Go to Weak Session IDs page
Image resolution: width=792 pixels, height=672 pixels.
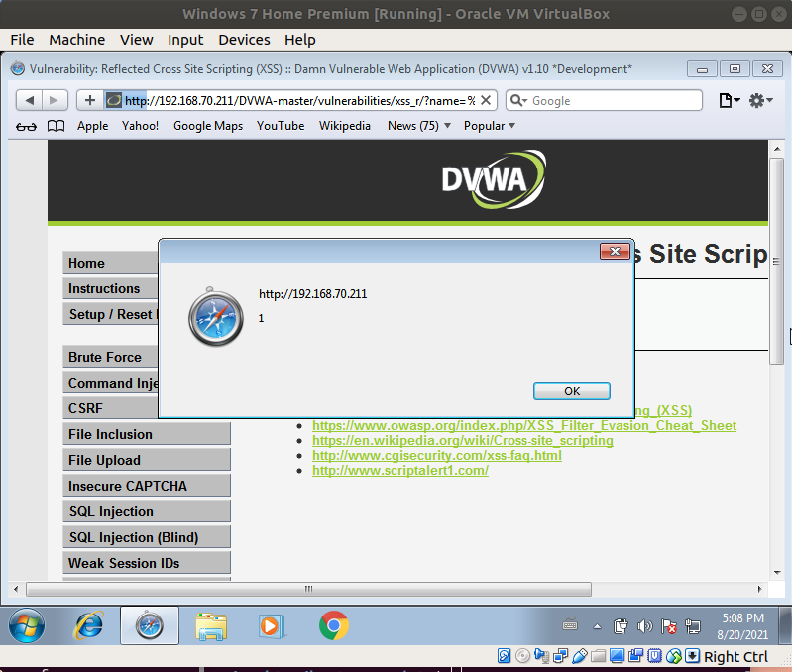click(x=147, y=563)
